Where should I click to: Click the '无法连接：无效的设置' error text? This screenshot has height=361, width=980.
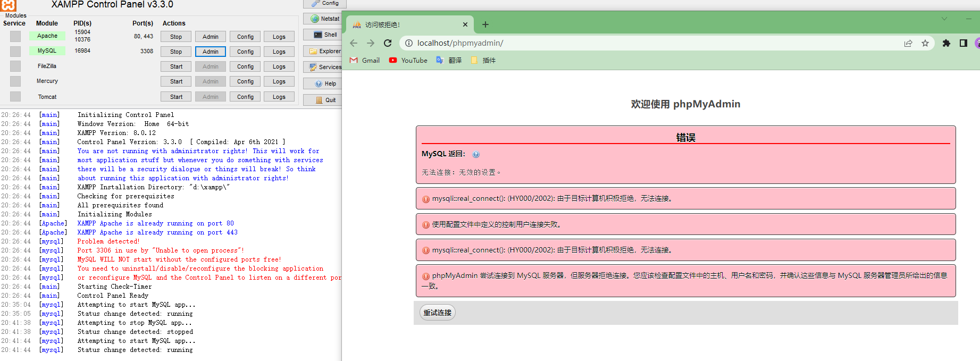click(x=461, y=172)
